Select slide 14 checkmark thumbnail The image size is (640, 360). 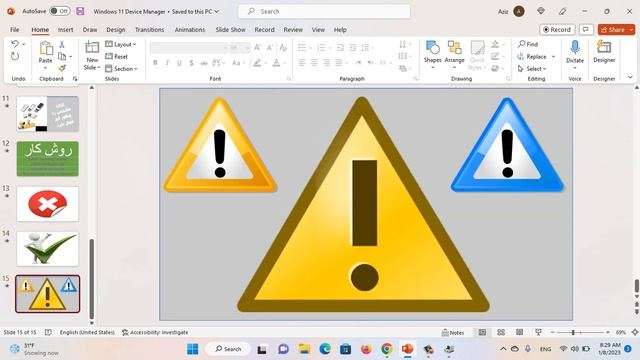[48, 249]
